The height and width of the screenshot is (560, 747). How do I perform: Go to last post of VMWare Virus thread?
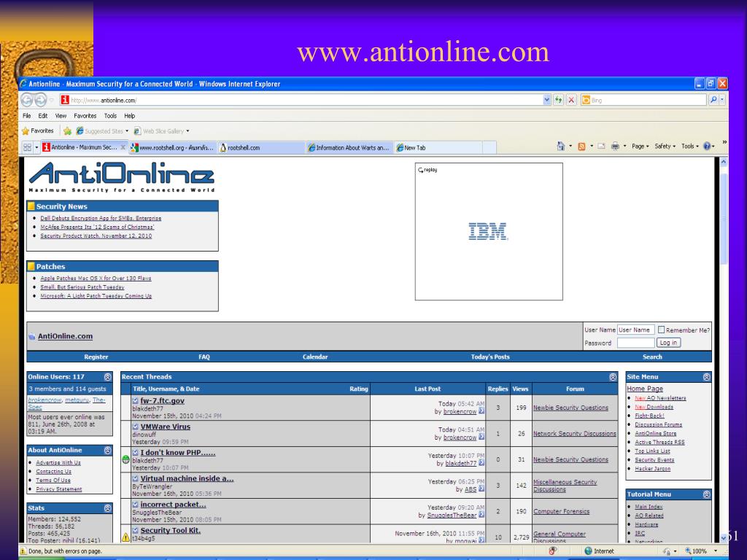[x=481, y=437]
